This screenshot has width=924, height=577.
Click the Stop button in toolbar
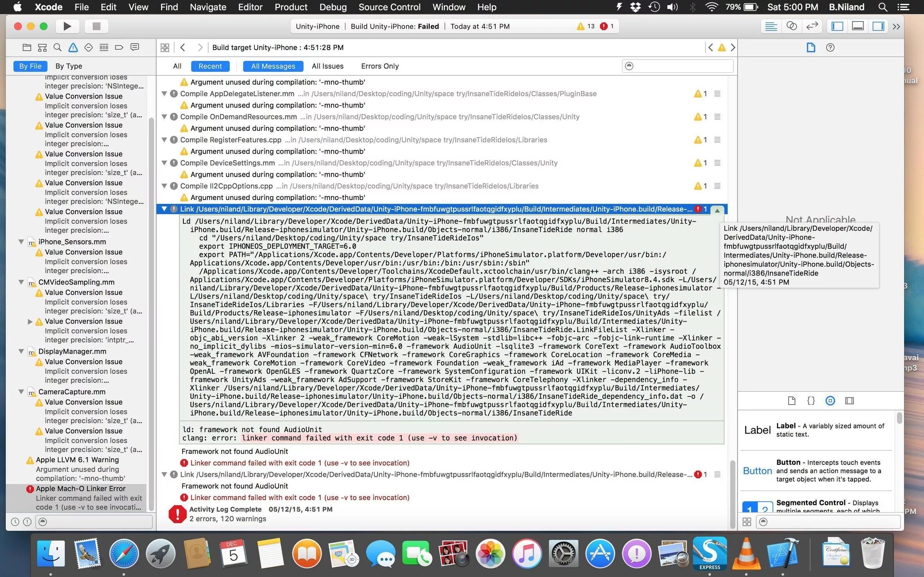(95, 26)
